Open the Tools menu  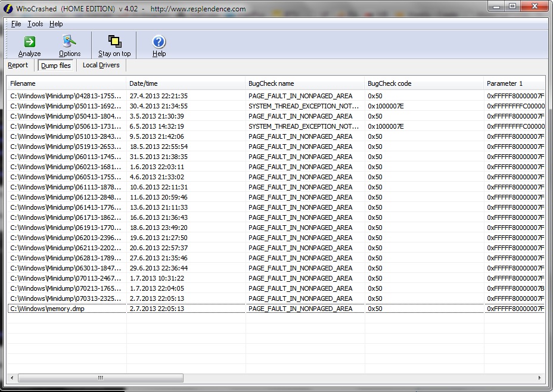point(35,24)
